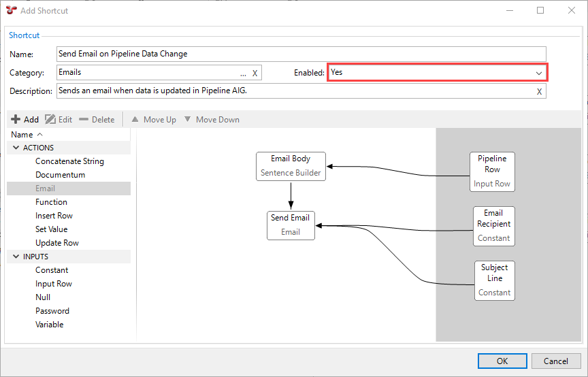Clear the Category field with X
Image resolution: width=588 pixels, height=377 pixels.
(255, 73)
